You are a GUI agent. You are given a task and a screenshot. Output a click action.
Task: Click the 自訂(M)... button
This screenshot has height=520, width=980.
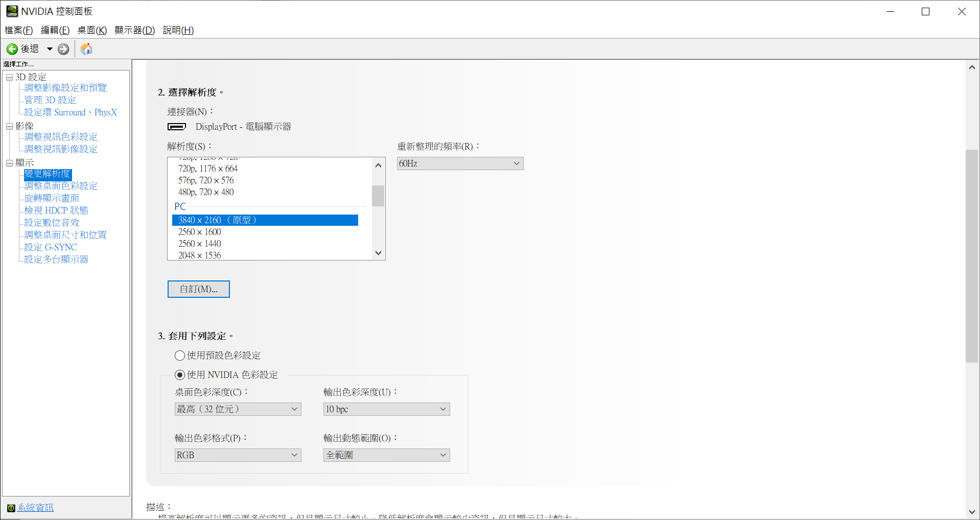(x=199, y=289)
